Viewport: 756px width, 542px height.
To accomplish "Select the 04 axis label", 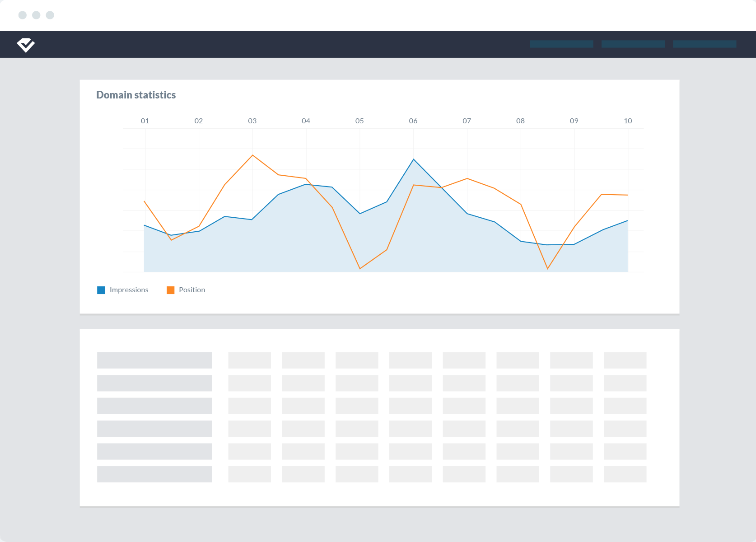I will [306, 121].
